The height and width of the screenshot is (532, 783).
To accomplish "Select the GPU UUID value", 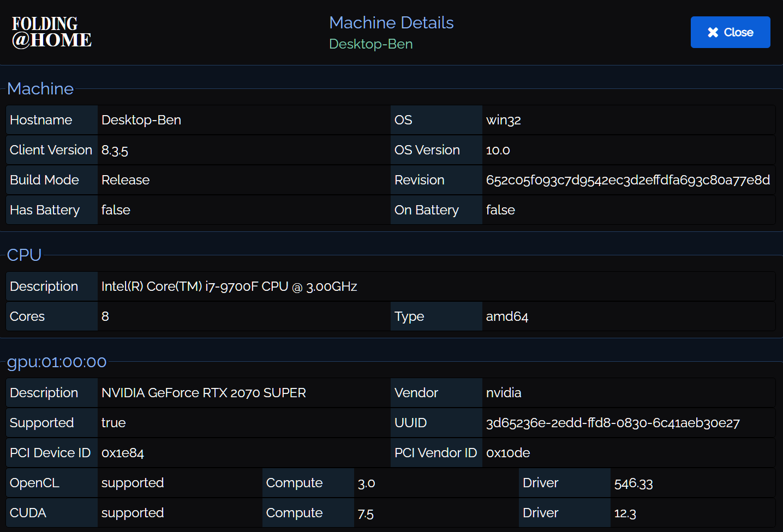I will [613, 423].
